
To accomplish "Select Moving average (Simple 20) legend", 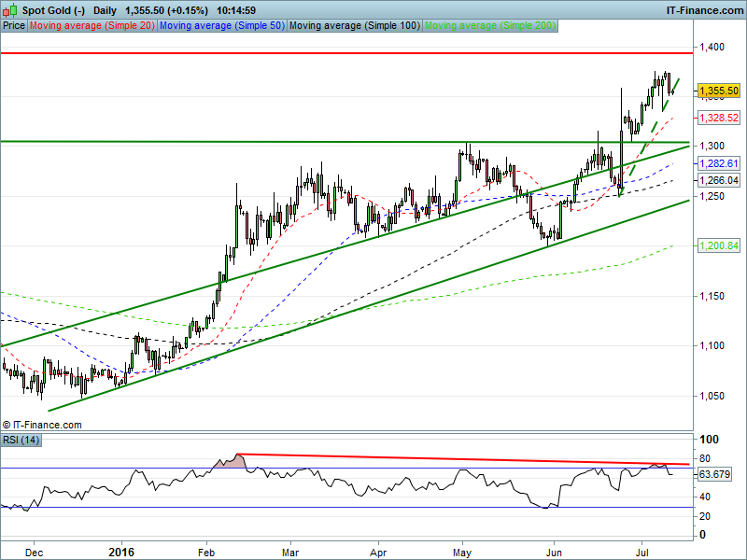I will [92, 26].
